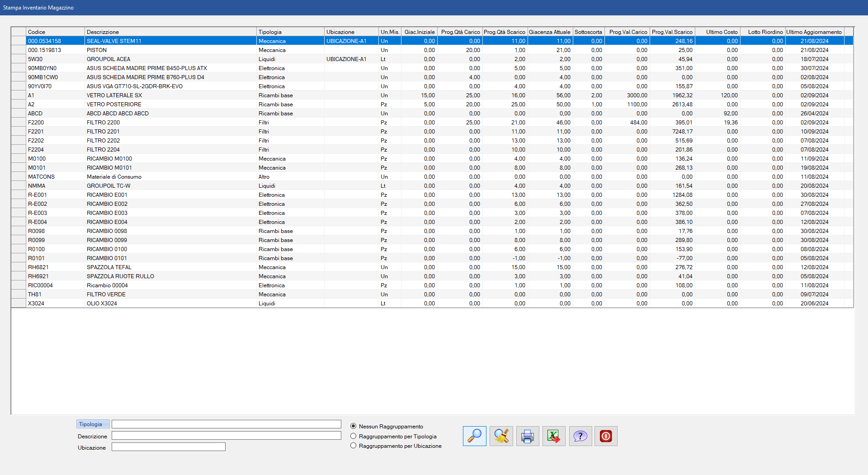Select the SPAZZOLA TEFAL row

(x=109, y=267)
